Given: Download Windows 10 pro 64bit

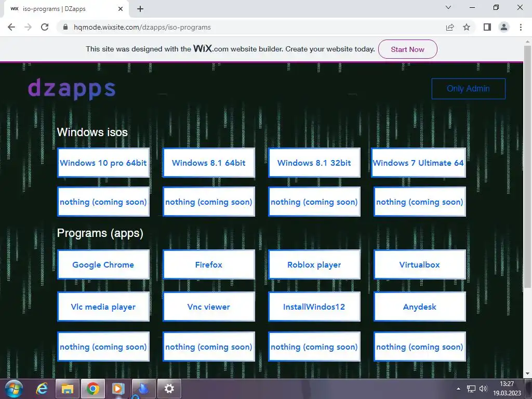Looking at the screenshot, I should point(103,163).
